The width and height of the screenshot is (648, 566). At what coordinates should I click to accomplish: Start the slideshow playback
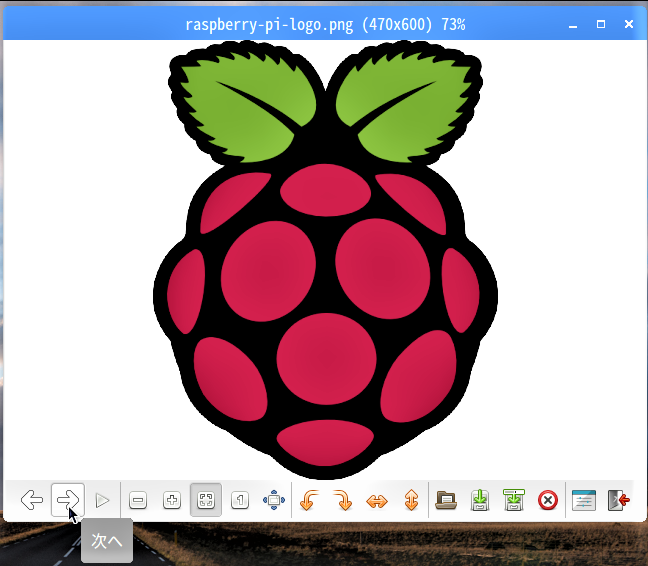pyautogui.click(x=102, y=500)
